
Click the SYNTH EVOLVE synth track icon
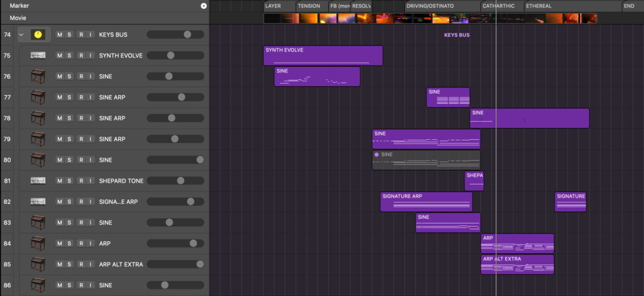point(38,55)
